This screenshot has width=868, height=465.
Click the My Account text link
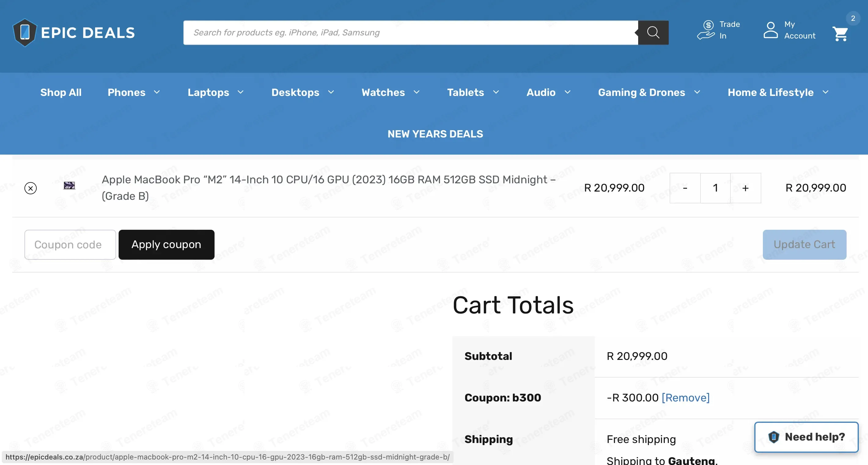pyautogui.click(x=800, y=30)
